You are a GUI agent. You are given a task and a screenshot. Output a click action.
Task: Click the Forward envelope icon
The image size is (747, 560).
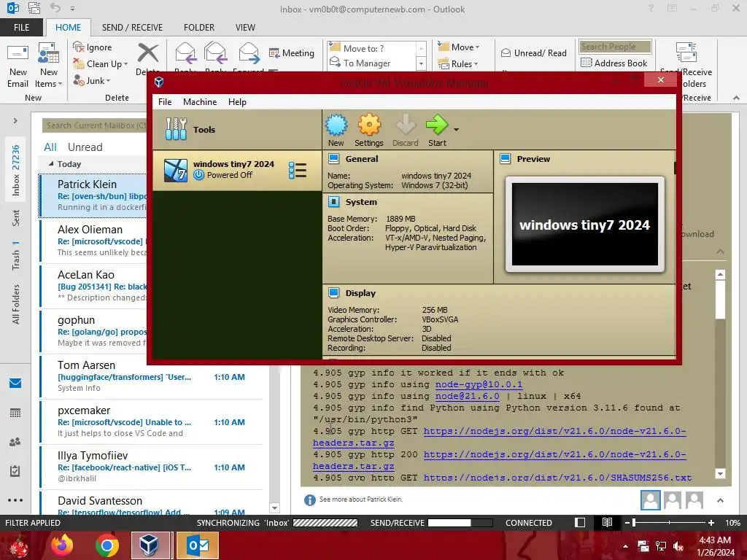tap(249, 52)
